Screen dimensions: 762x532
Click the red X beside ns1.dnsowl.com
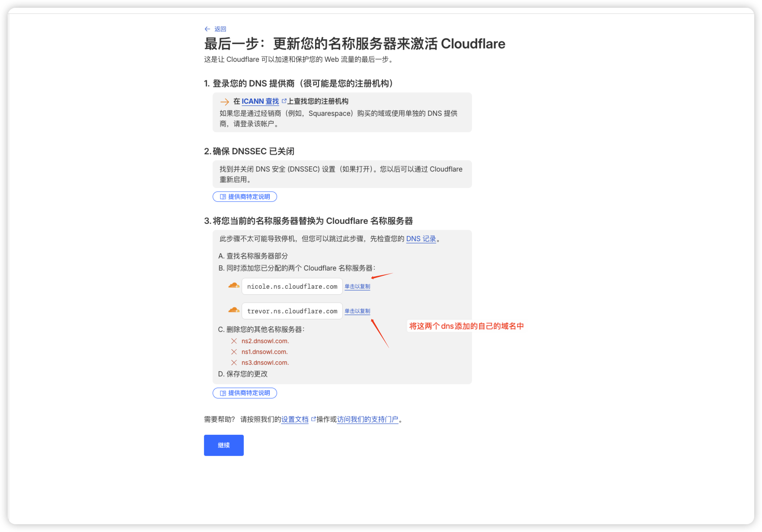coord(234,352)
